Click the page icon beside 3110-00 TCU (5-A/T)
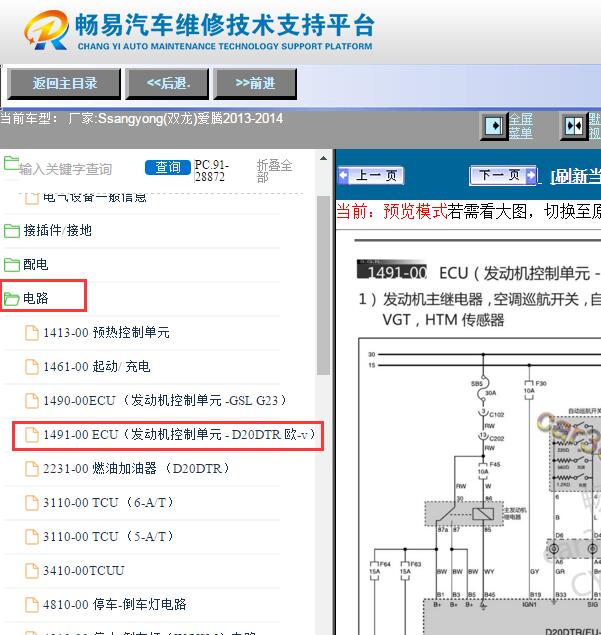Viewport: 601px width, 635px height. pyautogui.click(x=32, y=537)
